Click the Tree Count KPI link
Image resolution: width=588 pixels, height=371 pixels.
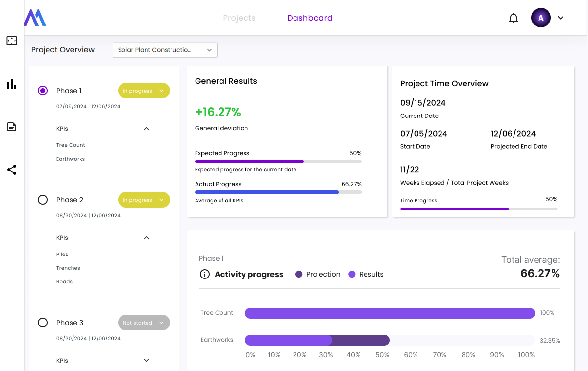pos(71,145)
